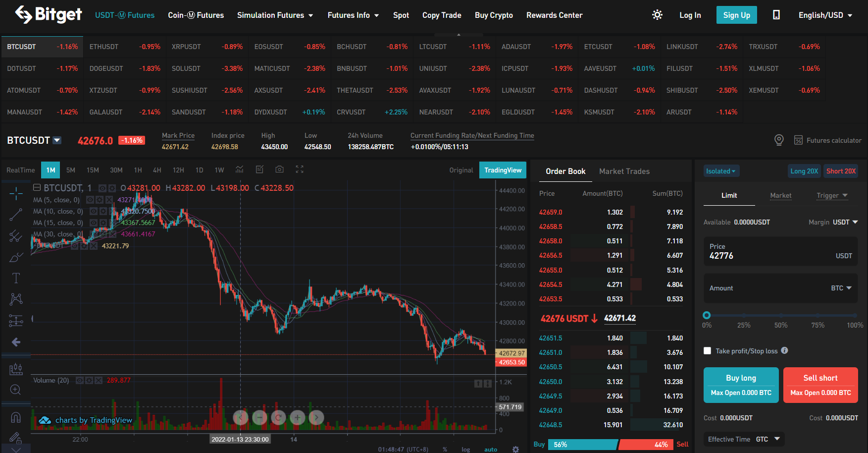Select the crosshair cursor tool
The image size is (868, 453).
(x=16, y=194)
